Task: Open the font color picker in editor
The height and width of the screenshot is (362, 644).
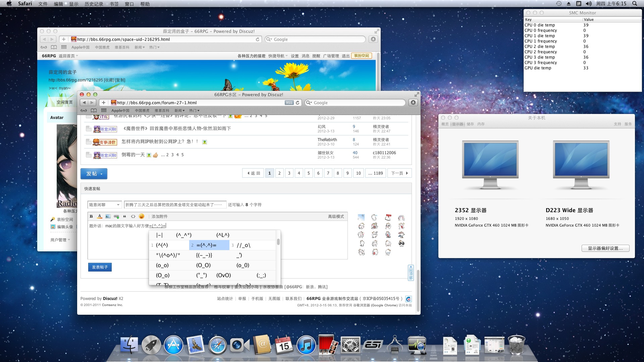Action: [x=100, y=217]
